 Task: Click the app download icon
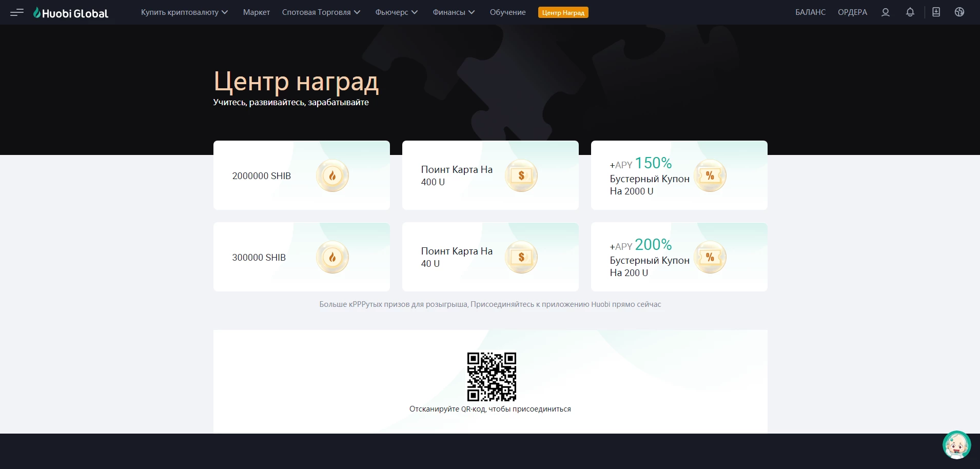936,12
